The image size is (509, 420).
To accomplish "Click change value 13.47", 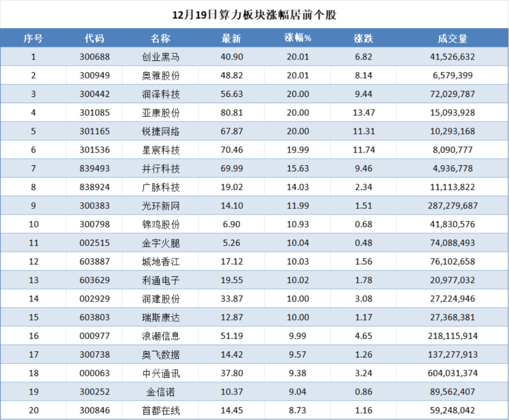I will pos(364,113).
